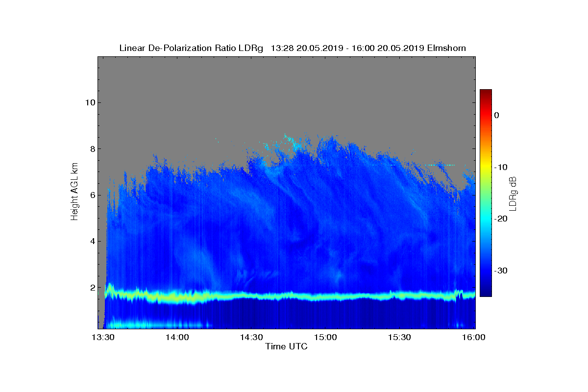Viewport: 588px width, 392px height.
Task: Select the 15:30 time axis label
Action: 399,337
